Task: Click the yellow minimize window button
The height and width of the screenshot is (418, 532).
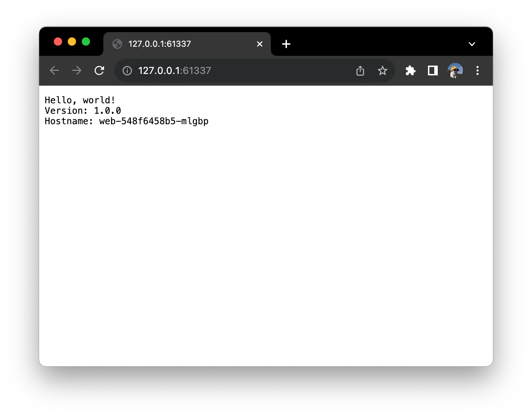Action: pyautogui.click(x=72, y=42)
